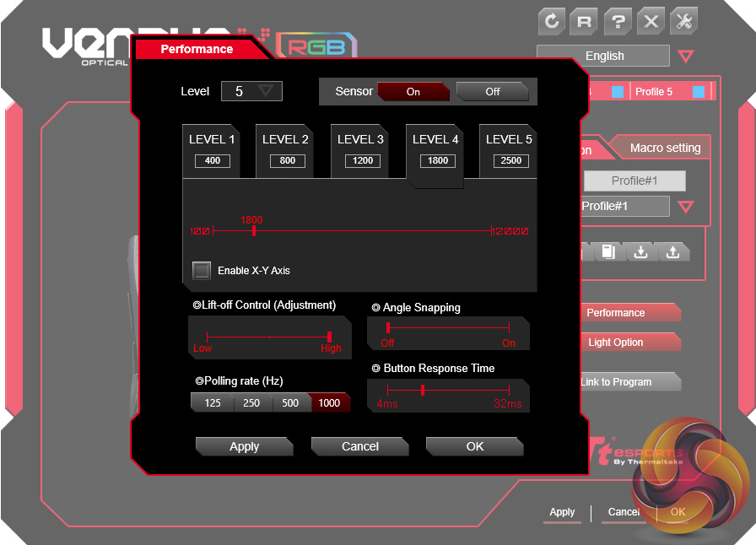Click Cancel at bottom of main window
This screenshot has height=545, width=756.
pos(624,512)
